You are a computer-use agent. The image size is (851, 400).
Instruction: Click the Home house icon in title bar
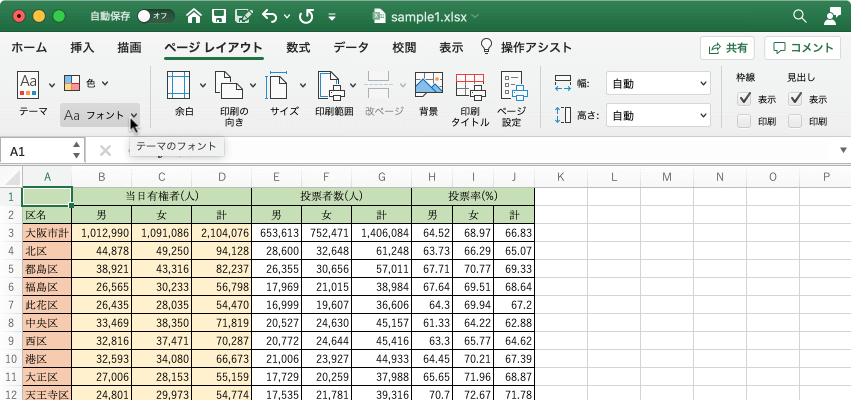[194, 16]
